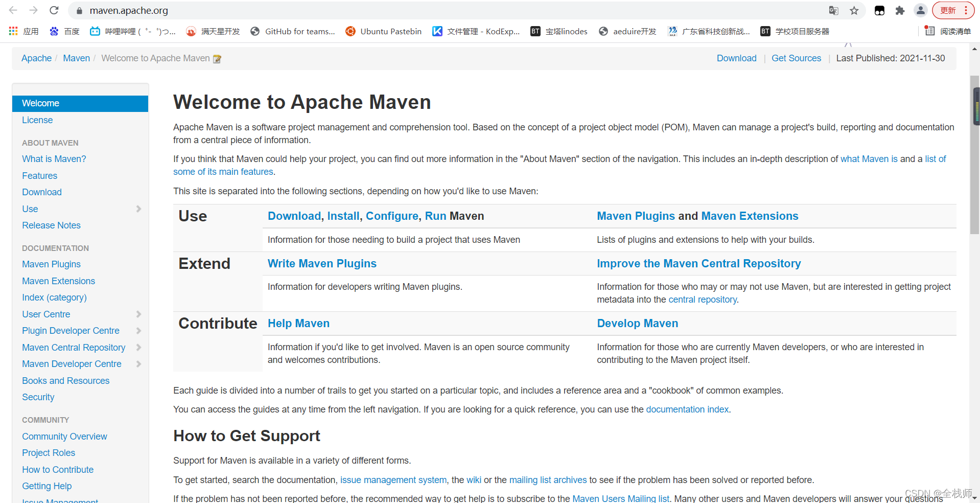
Task: Open the 学校项目服务器 bookmark
Action: click(795, 31)
